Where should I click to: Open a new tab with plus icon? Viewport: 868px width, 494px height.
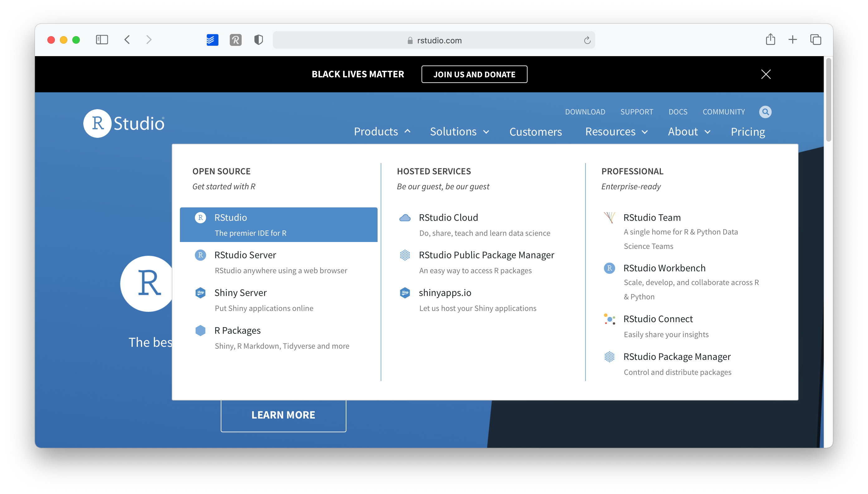792,40
